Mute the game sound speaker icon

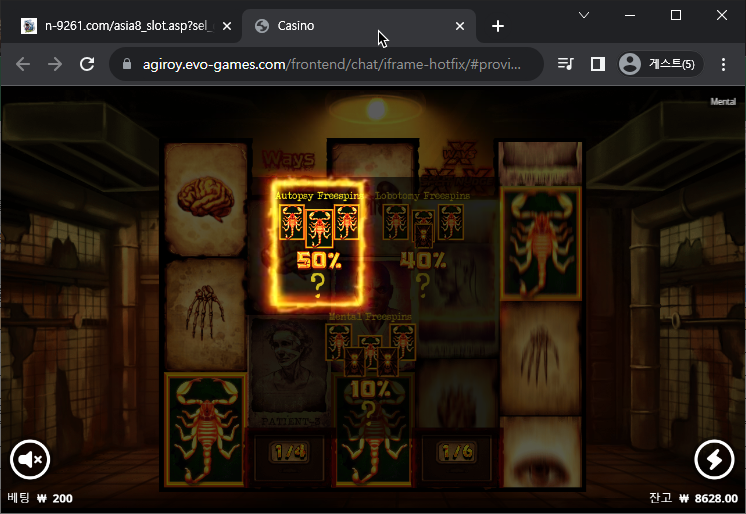(30, 460)
